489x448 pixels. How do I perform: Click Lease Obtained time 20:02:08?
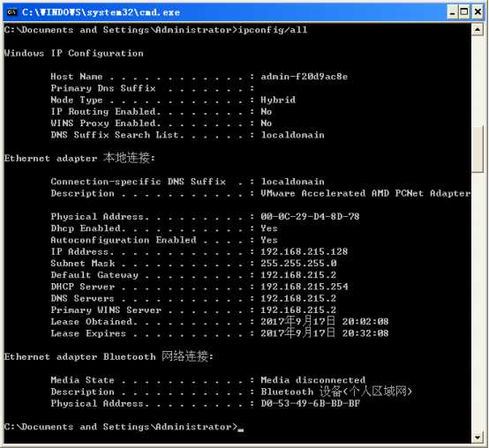(x=365, y=322)
